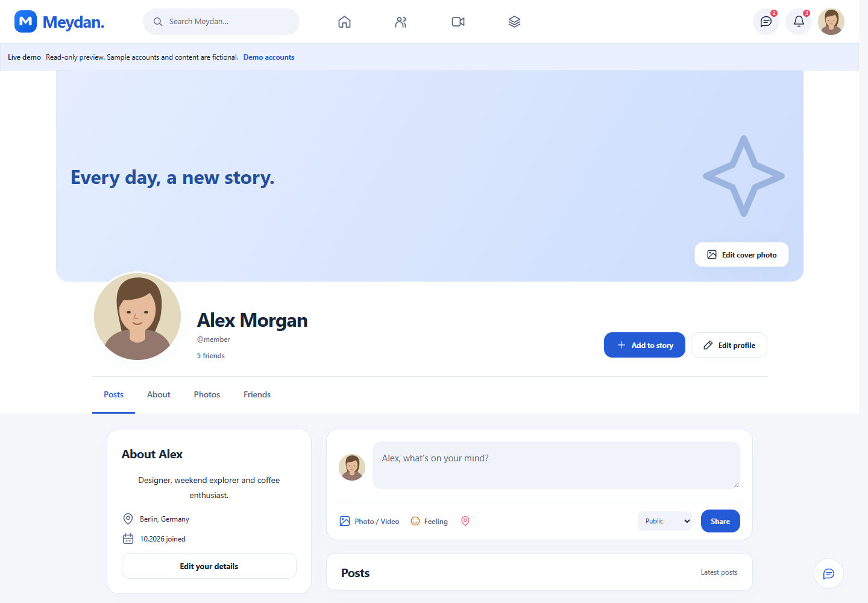The width and height of the screenshot is (868, 603).
Task: View Alex Morgan's large profile picture
Action: click(137, 317)
